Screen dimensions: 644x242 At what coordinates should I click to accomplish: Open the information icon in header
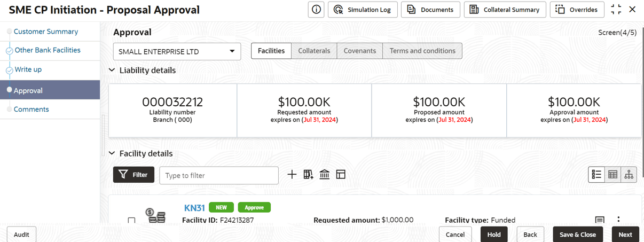click(x=317, y=10)
